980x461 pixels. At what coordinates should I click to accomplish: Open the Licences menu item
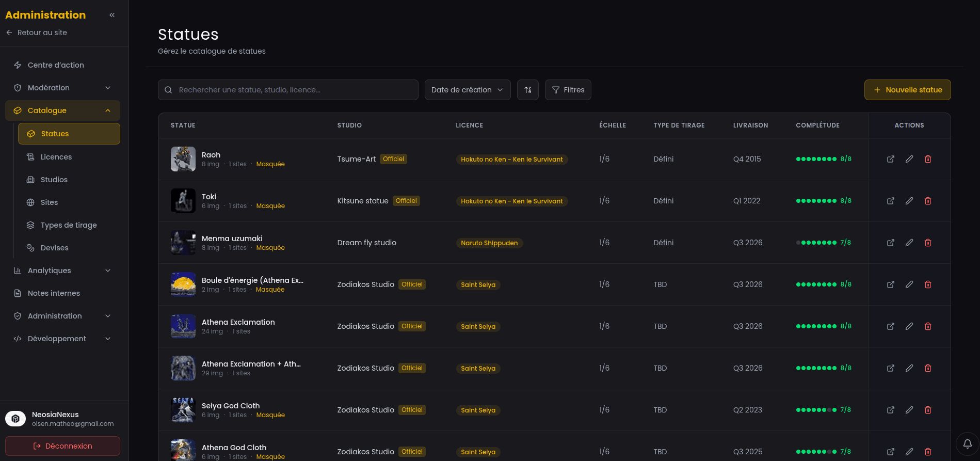(x=56, y=157)
